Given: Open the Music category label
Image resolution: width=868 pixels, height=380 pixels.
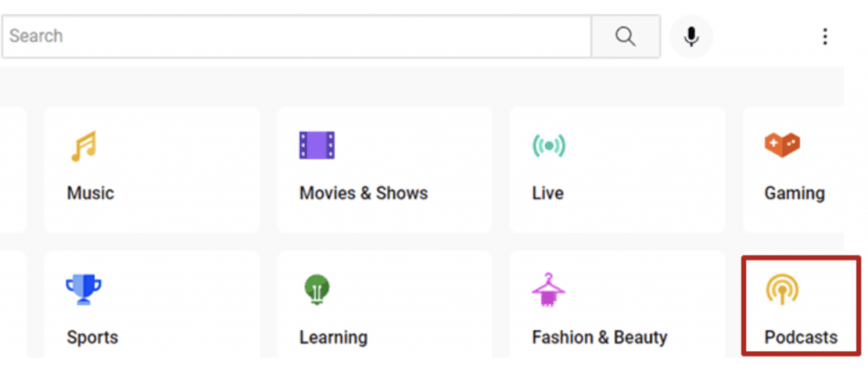Looking at the screenshot, I should 90,193.
